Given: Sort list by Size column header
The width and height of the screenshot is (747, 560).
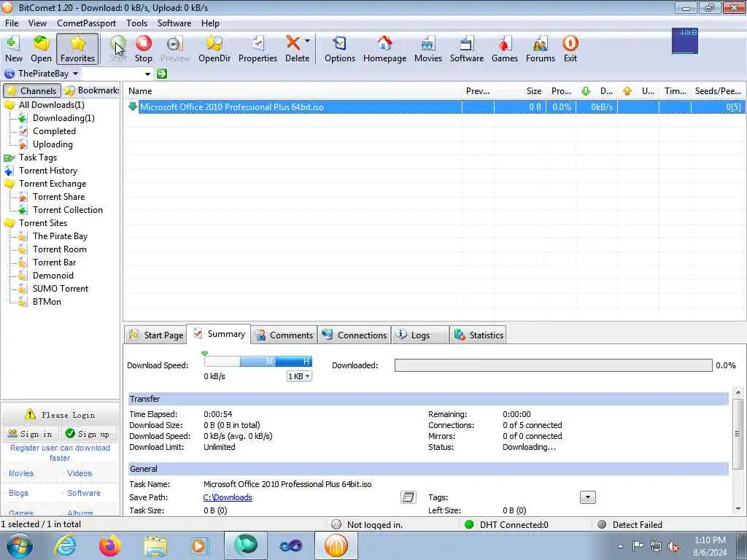Looking at the screenshot, I should [x=519, y=91].
